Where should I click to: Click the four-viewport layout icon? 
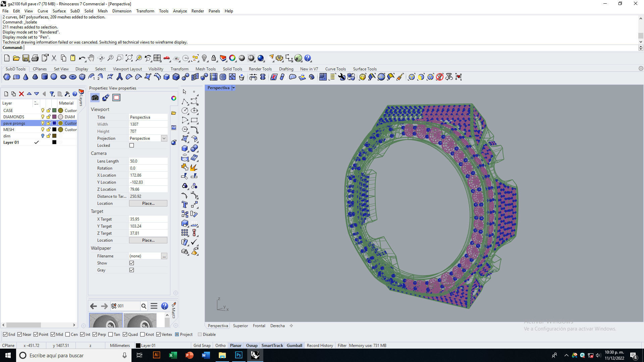(157, 58)
